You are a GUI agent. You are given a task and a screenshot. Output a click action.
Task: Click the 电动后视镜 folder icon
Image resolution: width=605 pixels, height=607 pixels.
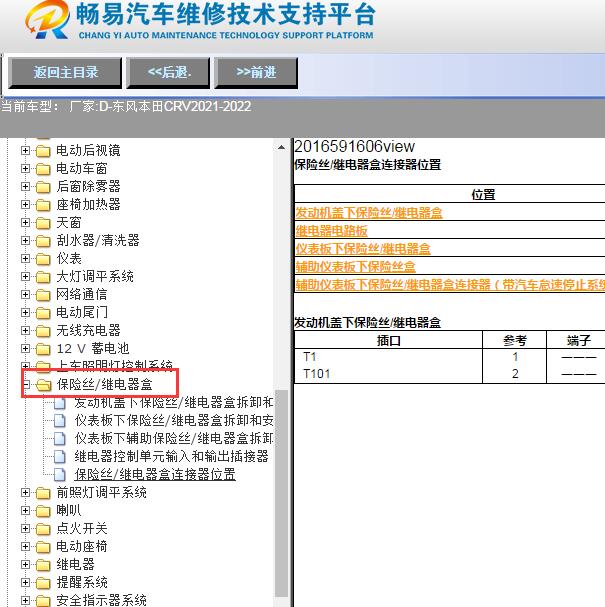[43, 151]
